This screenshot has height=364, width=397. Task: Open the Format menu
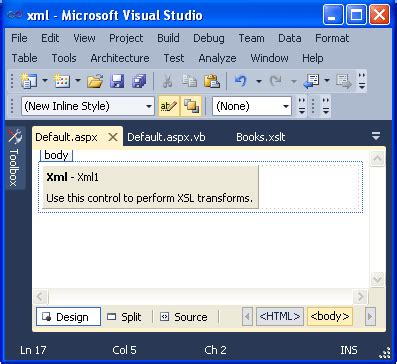coord(332,38)
